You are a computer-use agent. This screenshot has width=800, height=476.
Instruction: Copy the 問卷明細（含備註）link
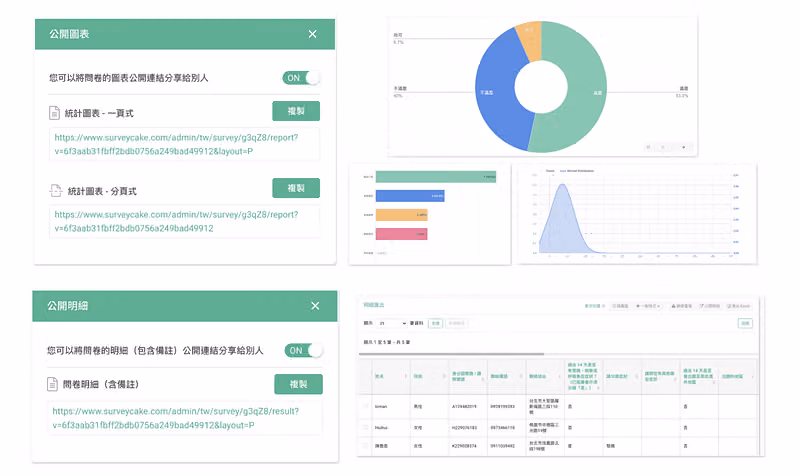tap(298, 384)
